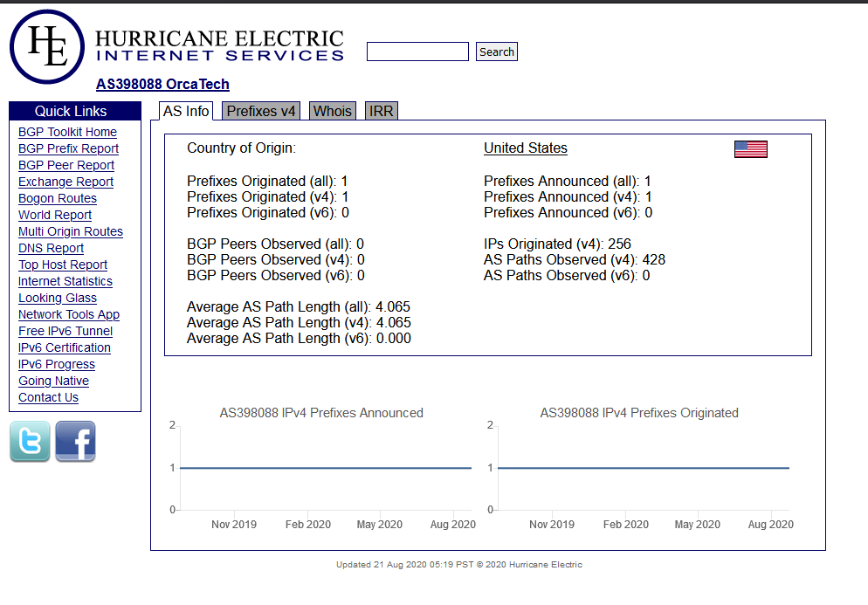The height and width of the screenshot is (605, 868).
Task: Open IPv6 Progress link
Action: coord(57,364)
